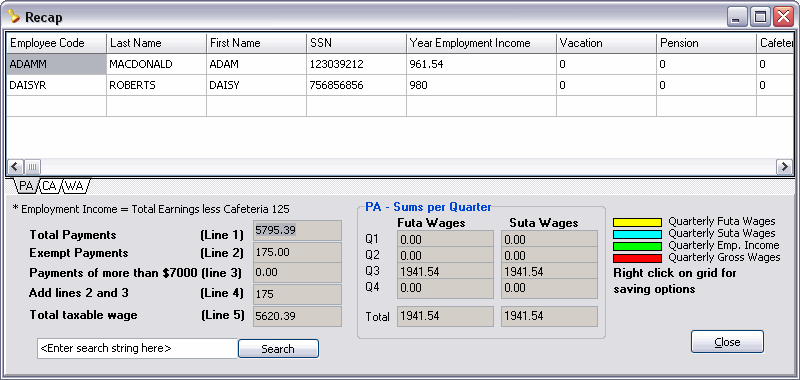The image size is (800, 380).
Task: Click the Q3 Suta Wages field
Action: click(x=549, y=271)
